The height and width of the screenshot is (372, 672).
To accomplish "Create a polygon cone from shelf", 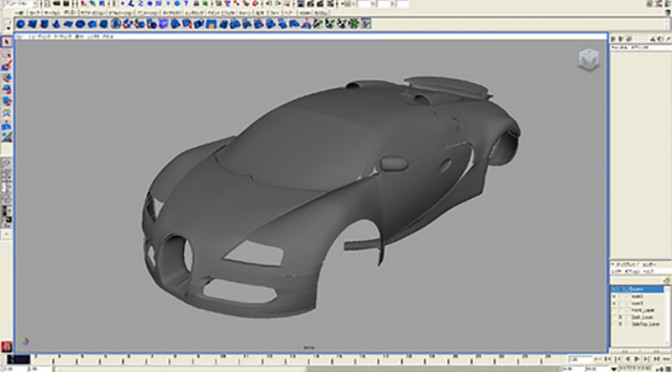I will (57, 24).
